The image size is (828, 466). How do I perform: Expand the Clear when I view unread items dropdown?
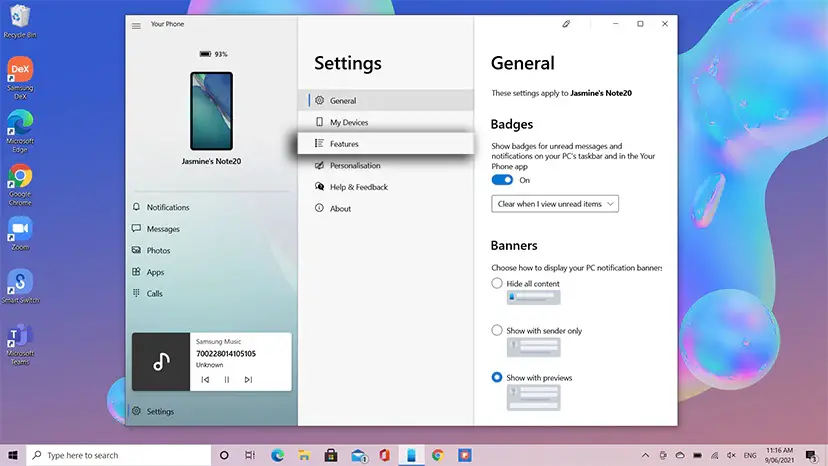555,204
